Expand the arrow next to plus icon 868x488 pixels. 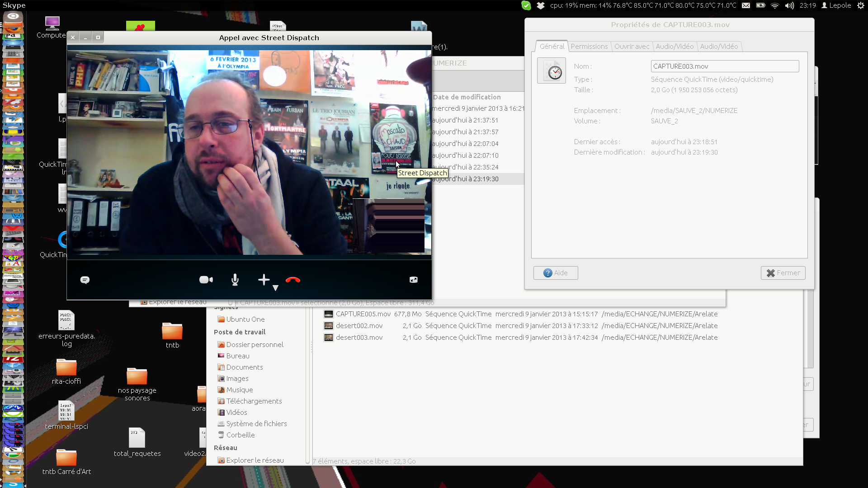pos(275,288)
